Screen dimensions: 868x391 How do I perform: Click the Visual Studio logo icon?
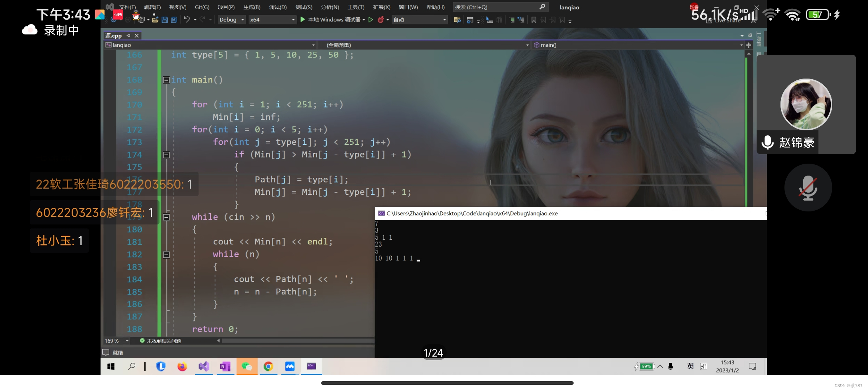pyautogui.click(x=110, y=7)
